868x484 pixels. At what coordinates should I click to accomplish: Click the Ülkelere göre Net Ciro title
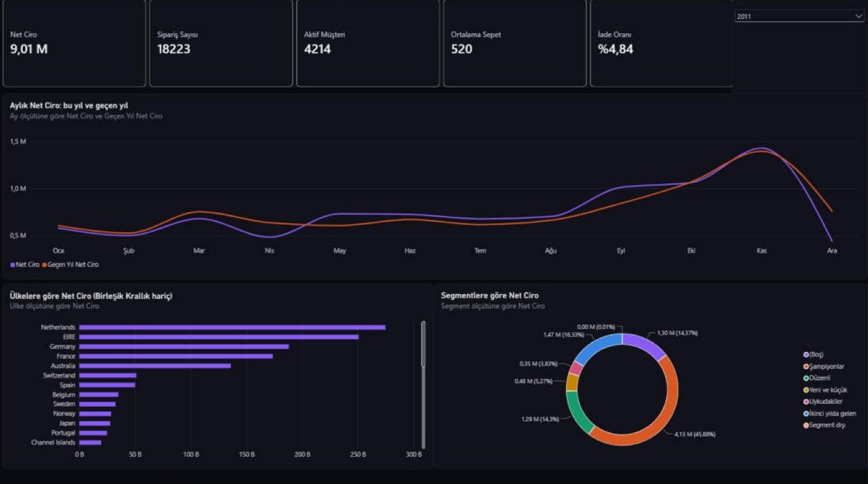coord(91,296)
